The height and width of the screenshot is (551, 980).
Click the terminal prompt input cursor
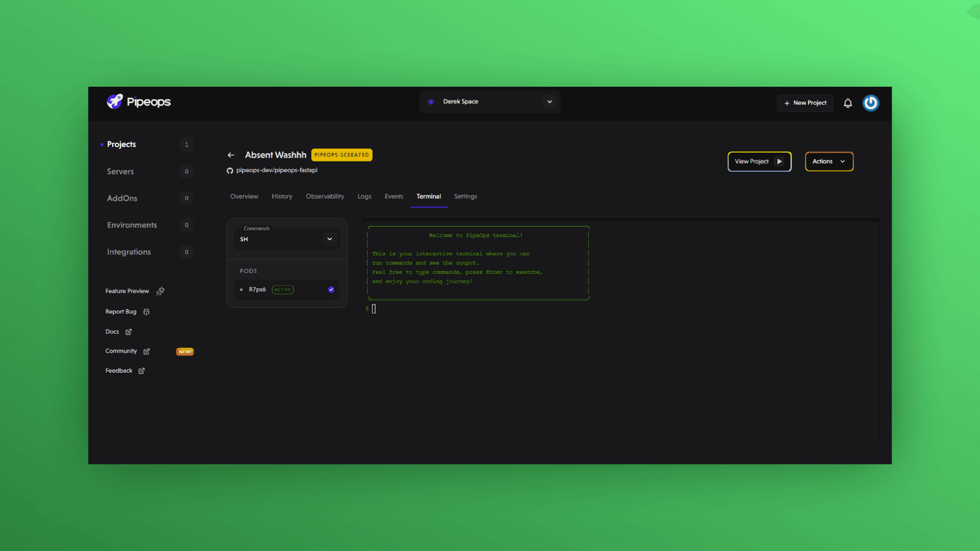coord(374,309)
